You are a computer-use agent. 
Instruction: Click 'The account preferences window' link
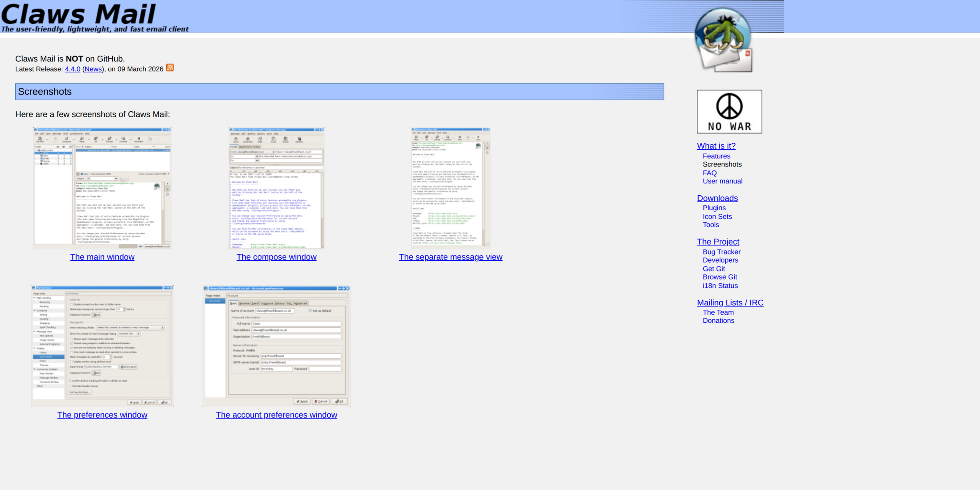tap(276, 415)
